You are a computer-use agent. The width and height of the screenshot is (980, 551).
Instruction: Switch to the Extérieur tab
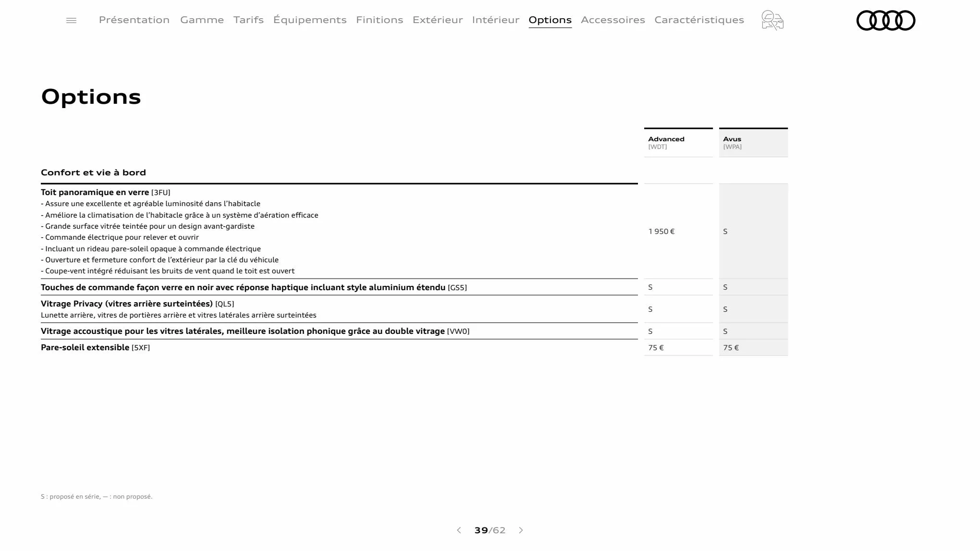pos(438,20)
